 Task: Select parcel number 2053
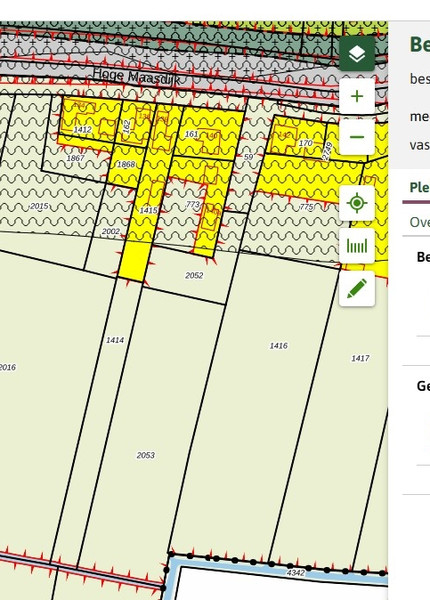[146, 455]
